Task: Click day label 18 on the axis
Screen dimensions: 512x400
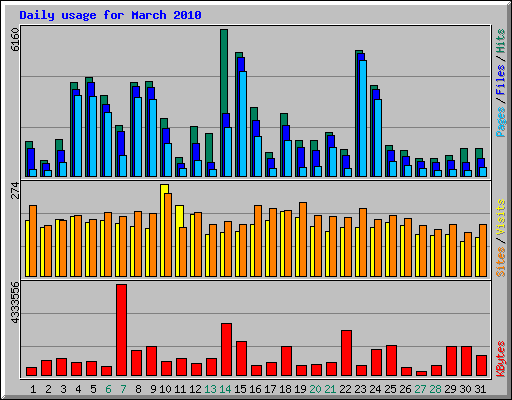Action: click(285, 389)
